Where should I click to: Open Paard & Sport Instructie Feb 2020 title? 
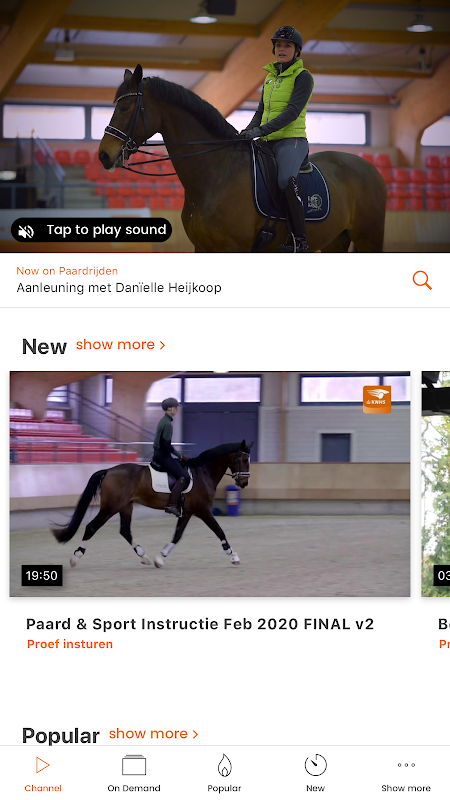200,624
